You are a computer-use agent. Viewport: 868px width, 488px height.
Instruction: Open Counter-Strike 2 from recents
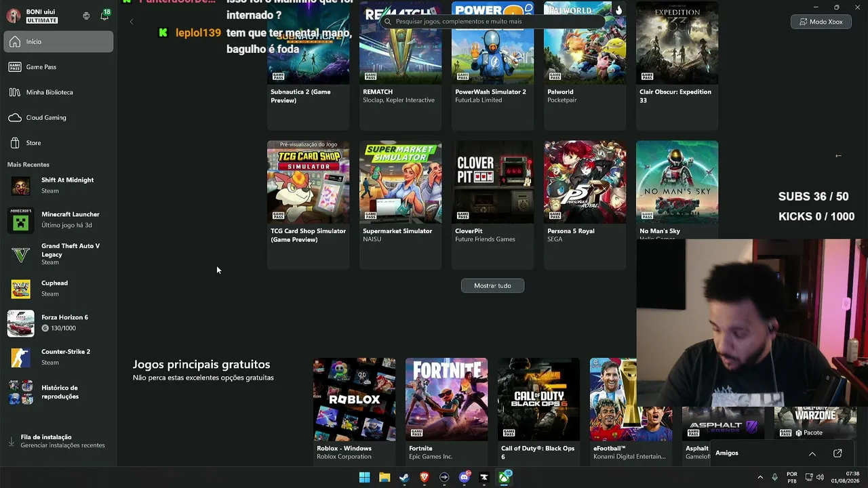tap(58, 357)
